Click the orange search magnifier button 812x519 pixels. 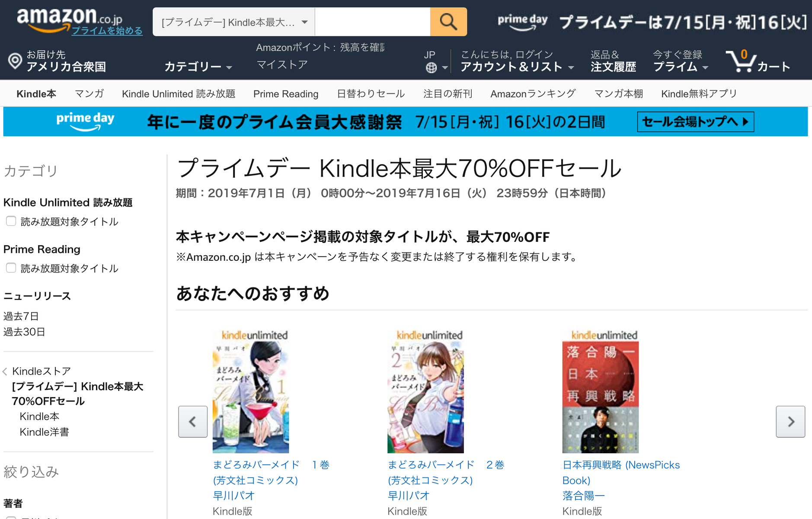(x=448, y=22)
